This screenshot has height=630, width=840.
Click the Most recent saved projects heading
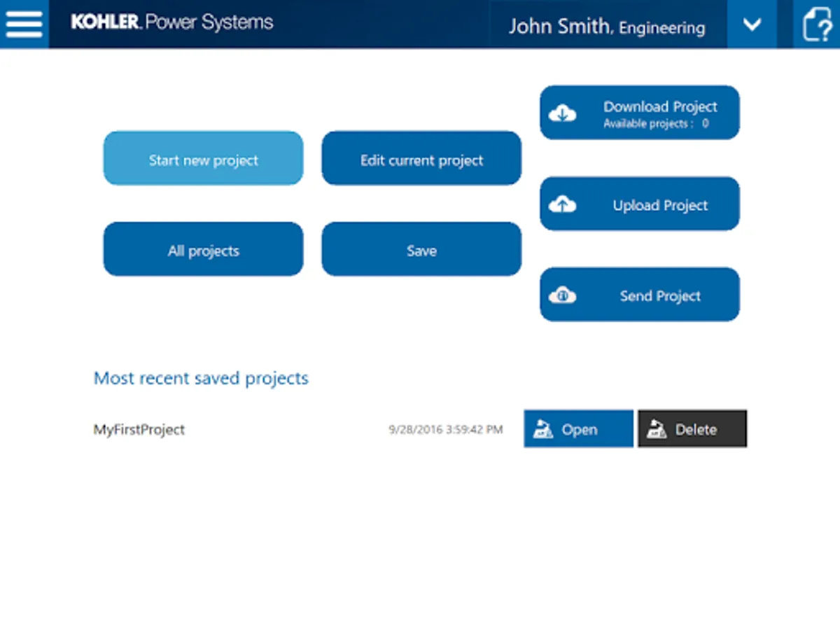201,379
